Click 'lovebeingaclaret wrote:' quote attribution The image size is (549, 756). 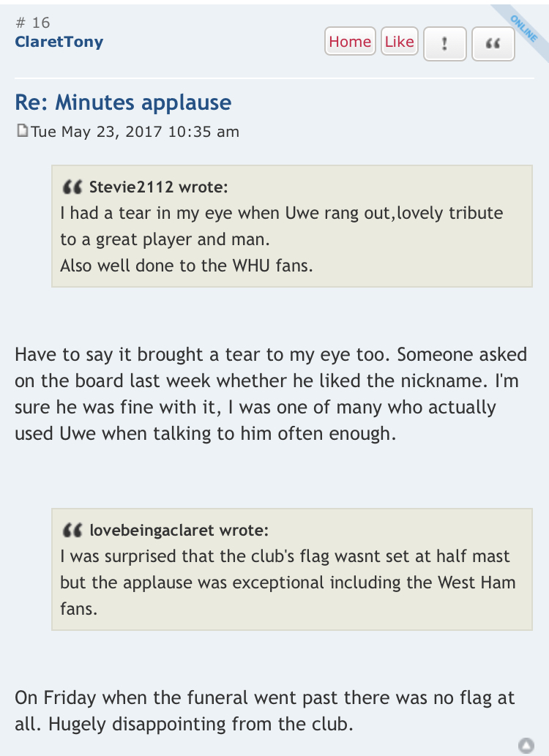pos(179,531)
